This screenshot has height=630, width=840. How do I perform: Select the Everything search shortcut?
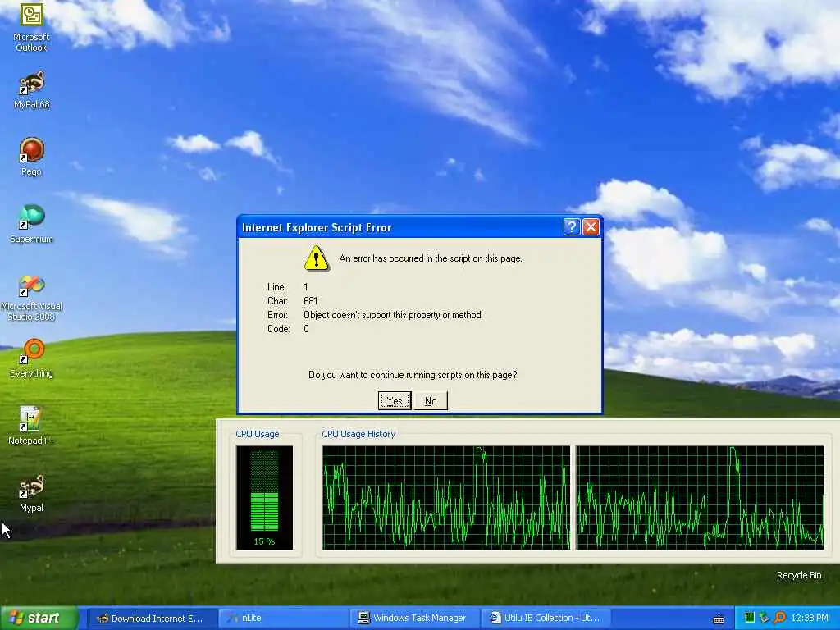(31, 358)
